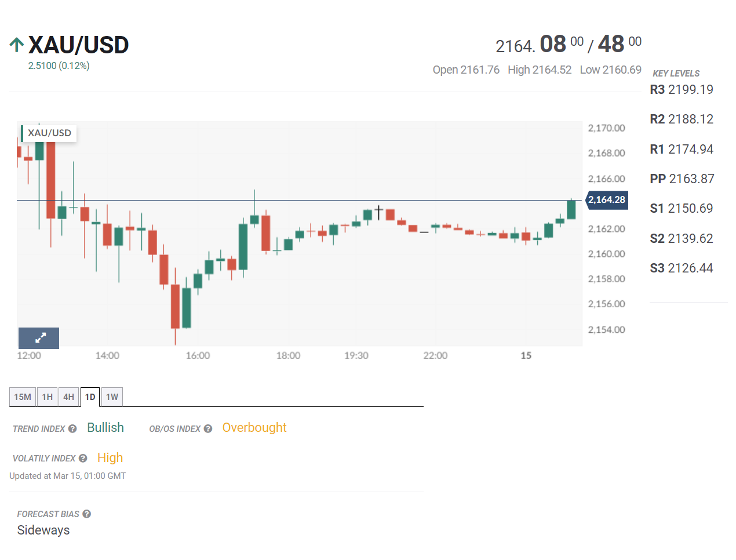Open the 1W timeframe tab
This screenshot has width=736, height=560.
112,397
